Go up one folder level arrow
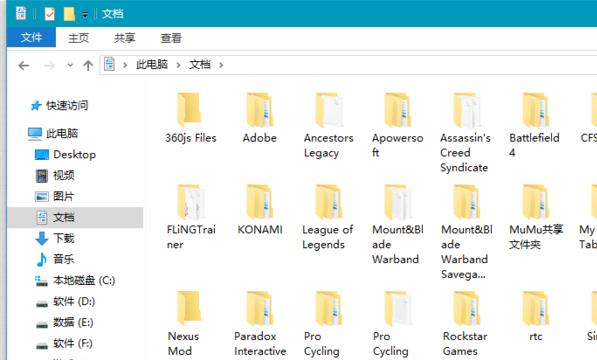The height and width of the screenshot is (360, 597). click(x=88, y=66)
